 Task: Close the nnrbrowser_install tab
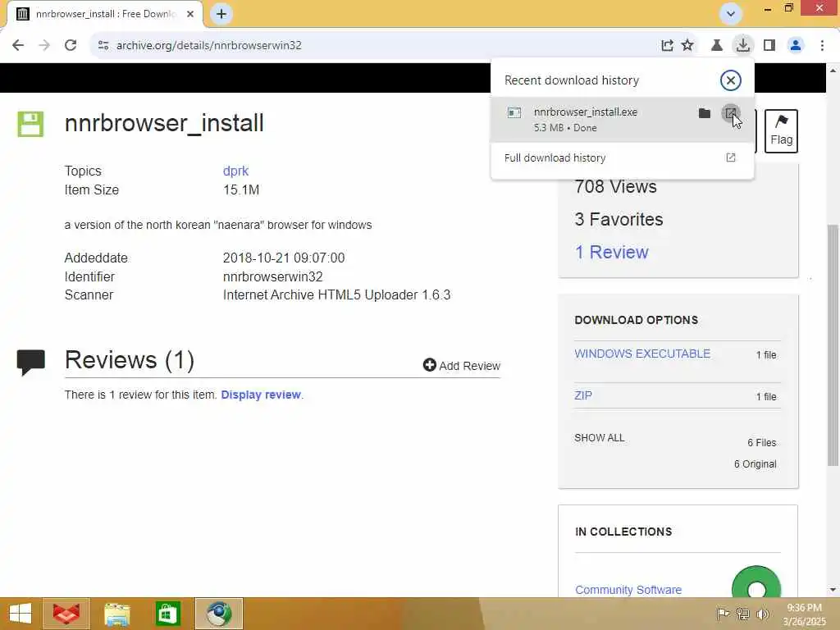click(190, 14)
